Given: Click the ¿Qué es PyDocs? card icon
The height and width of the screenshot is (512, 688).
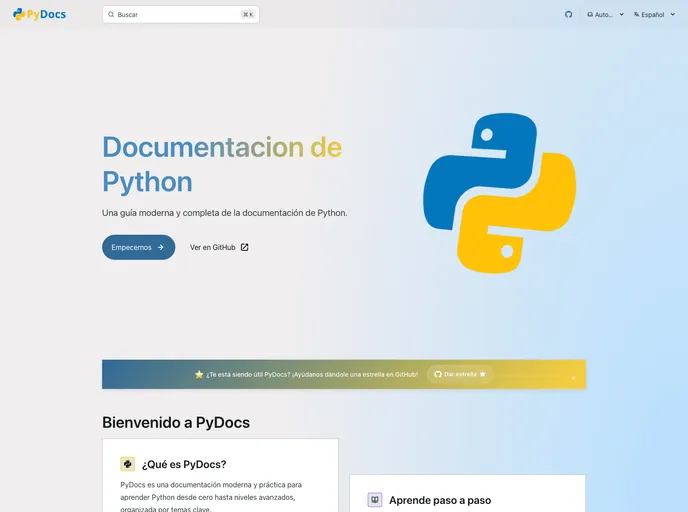Looking at the screenshot, I should tap(128, 464).
